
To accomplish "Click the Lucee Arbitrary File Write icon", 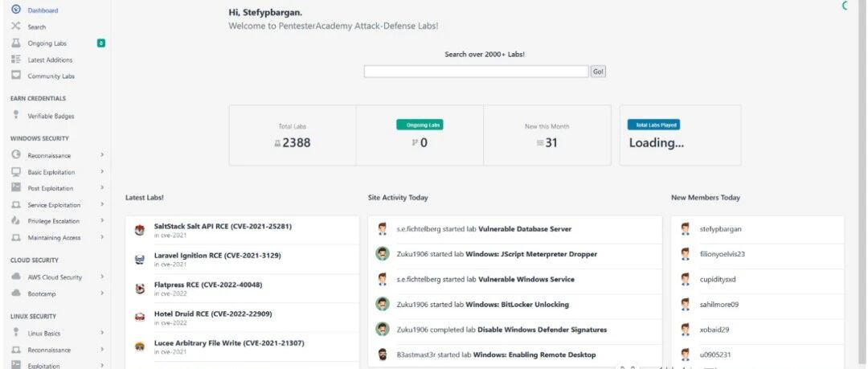I will coord(140,346).
